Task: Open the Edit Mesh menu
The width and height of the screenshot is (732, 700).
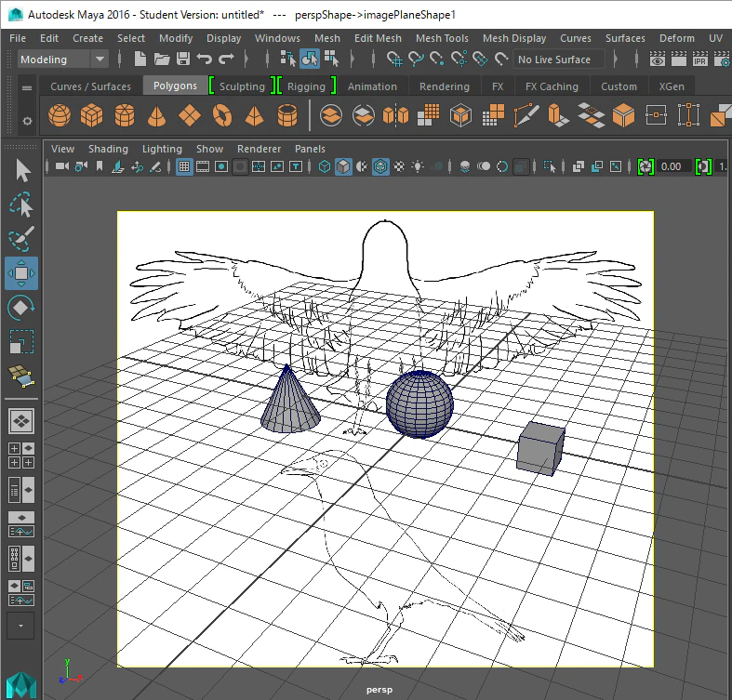Action: (378, 38)
